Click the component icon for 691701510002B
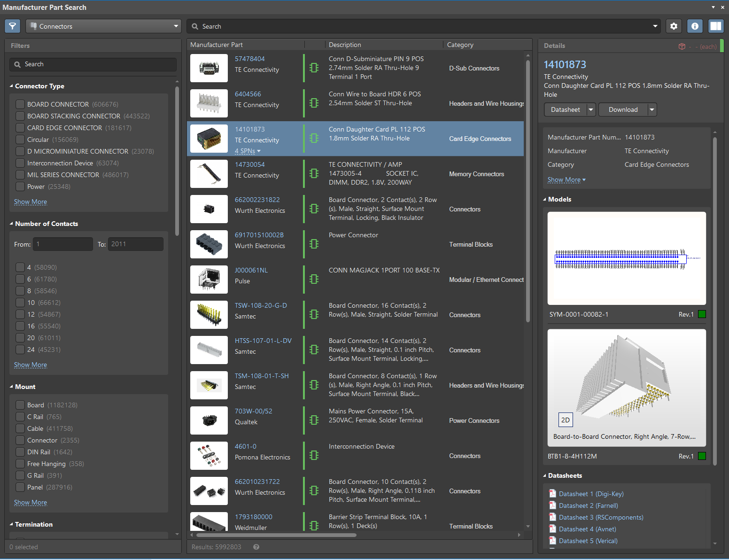This screenshot has width=729, height=560. (x=314, y=244)
